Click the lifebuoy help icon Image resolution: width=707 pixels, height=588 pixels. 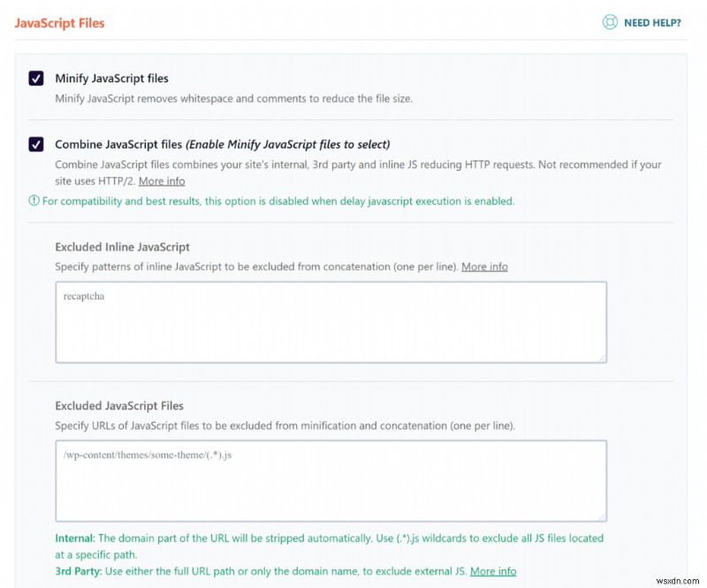(610, 22)
